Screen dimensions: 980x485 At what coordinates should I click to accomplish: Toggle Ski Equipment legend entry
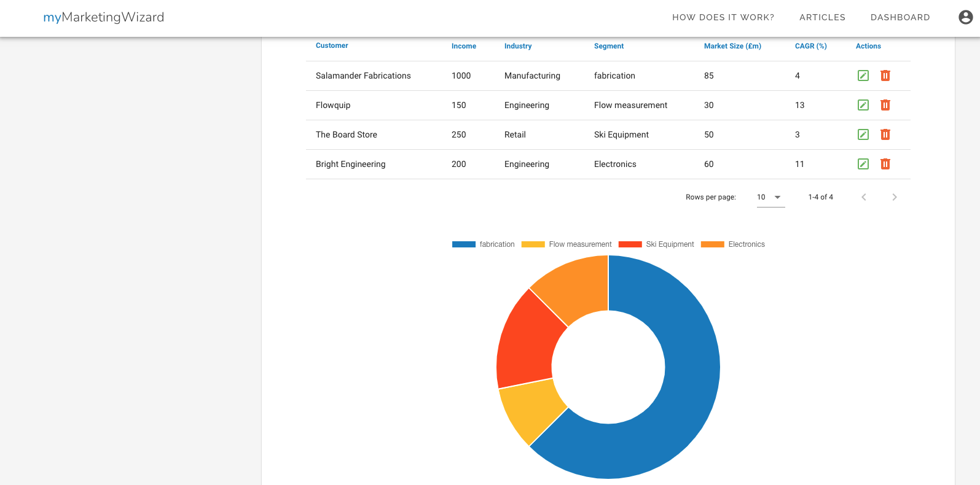click(x=656, y=244)
